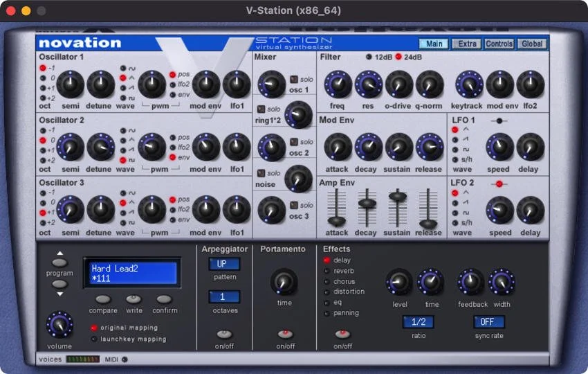
Task: Click the confirm button
Action: click(164, 299)
